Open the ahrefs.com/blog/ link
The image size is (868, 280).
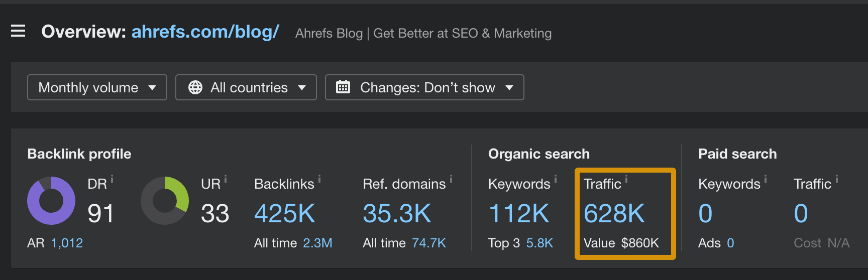pos(205,32)
